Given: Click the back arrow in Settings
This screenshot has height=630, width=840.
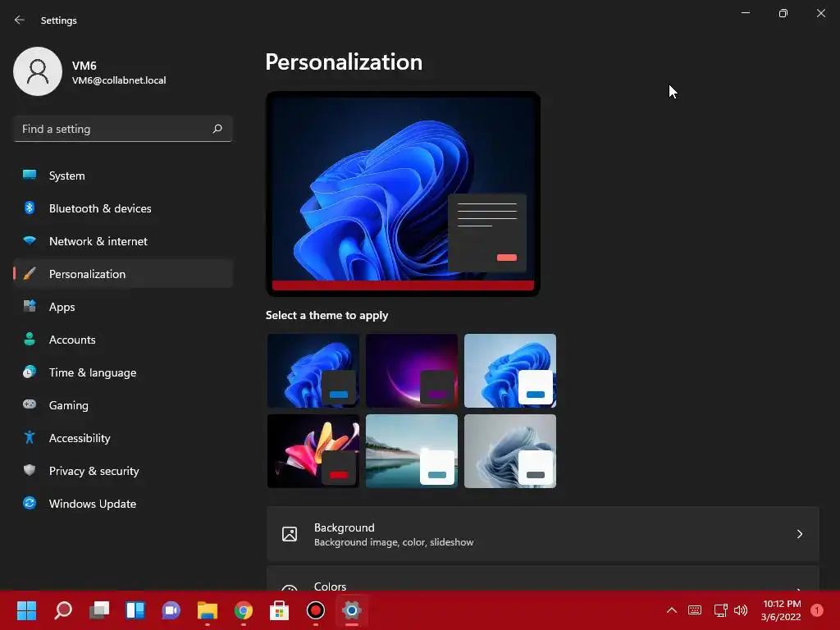Looking at the screenshot, I should click(x=20, y=20).
